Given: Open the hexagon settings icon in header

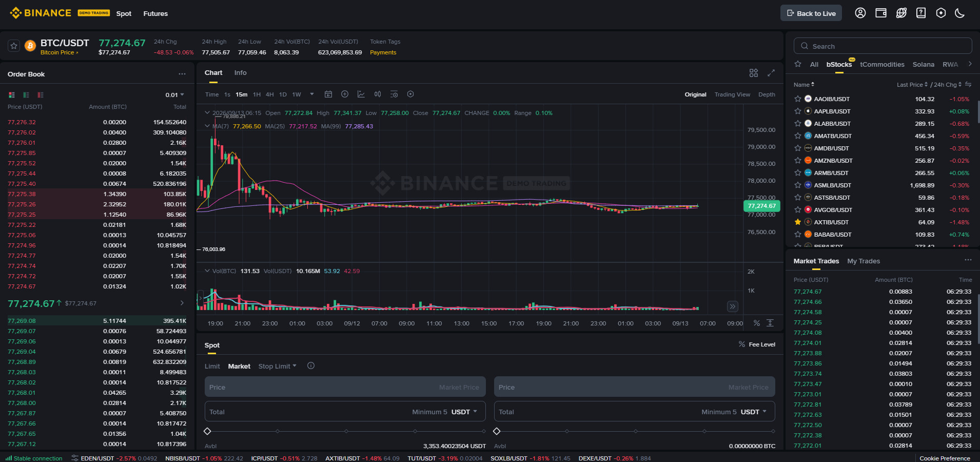Looking at the screenshot, I should point(941,13).
